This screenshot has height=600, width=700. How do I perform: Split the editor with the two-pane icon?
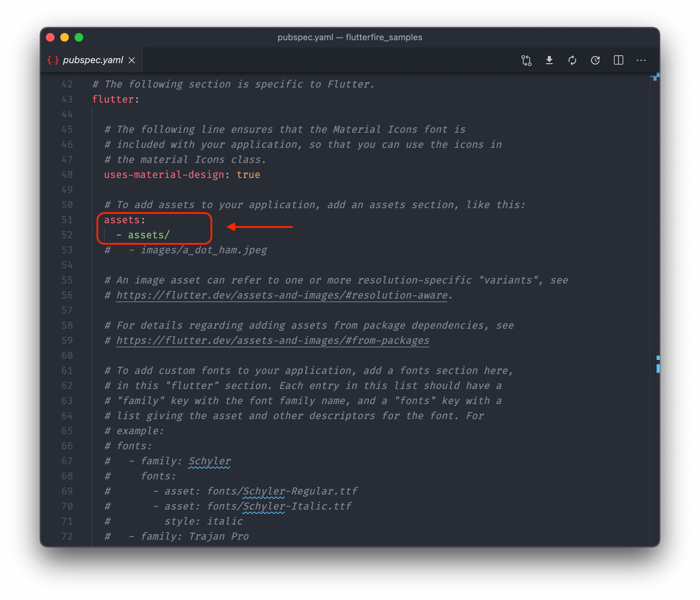coord(618,60)
